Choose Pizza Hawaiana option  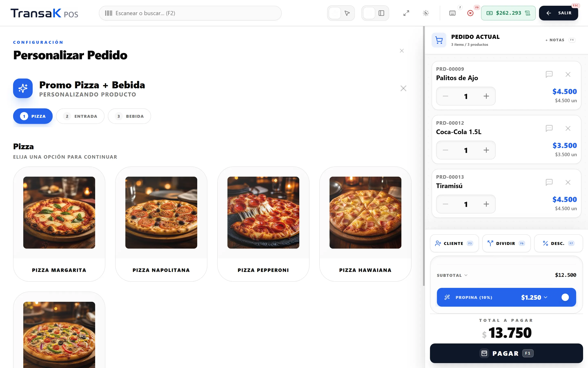click(365, 224)
